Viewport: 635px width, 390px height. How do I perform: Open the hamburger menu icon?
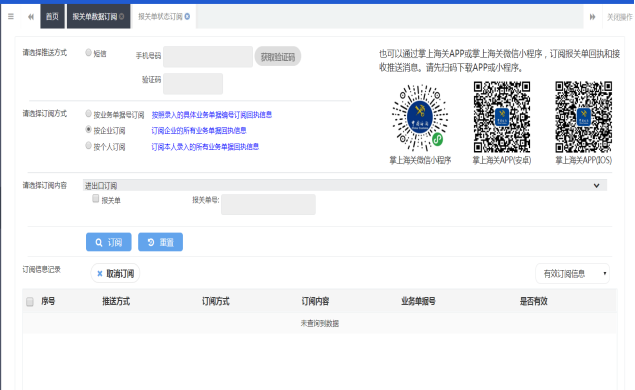tap(11, 17)
